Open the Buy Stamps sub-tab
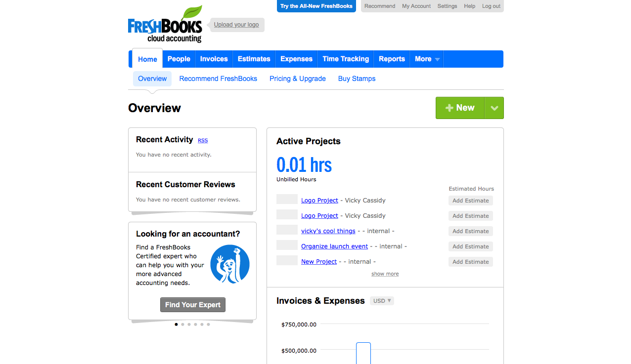This screenshot has width=631, height=364. tap(357, 79)
